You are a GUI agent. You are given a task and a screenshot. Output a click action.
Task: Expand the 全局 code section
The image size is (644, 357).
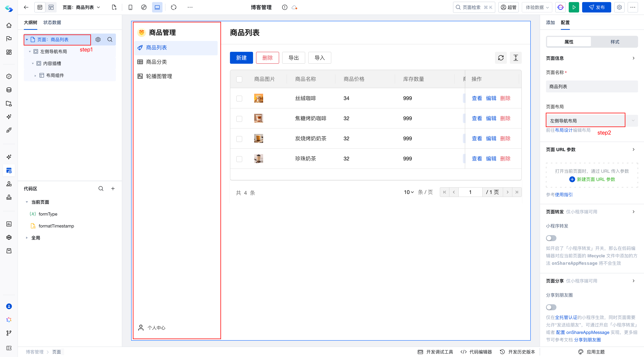(27, 238)
